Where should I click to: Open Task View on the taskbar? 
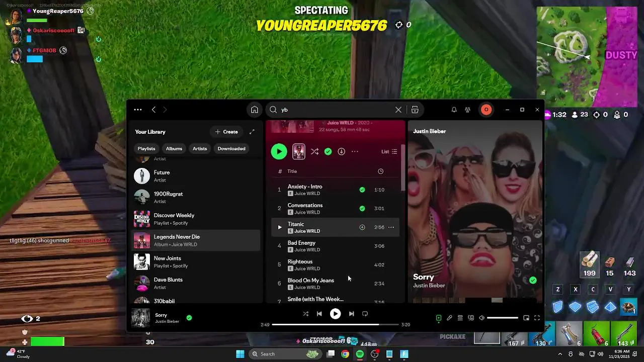pyautogui.click(x=331, y=354)
